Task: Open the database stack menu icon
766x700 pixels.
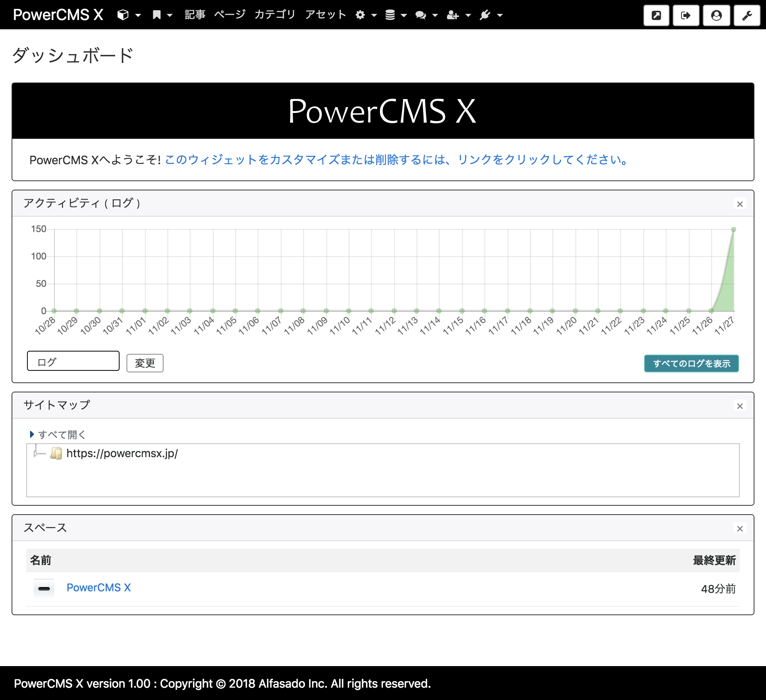Action: [x=396, y=15]
